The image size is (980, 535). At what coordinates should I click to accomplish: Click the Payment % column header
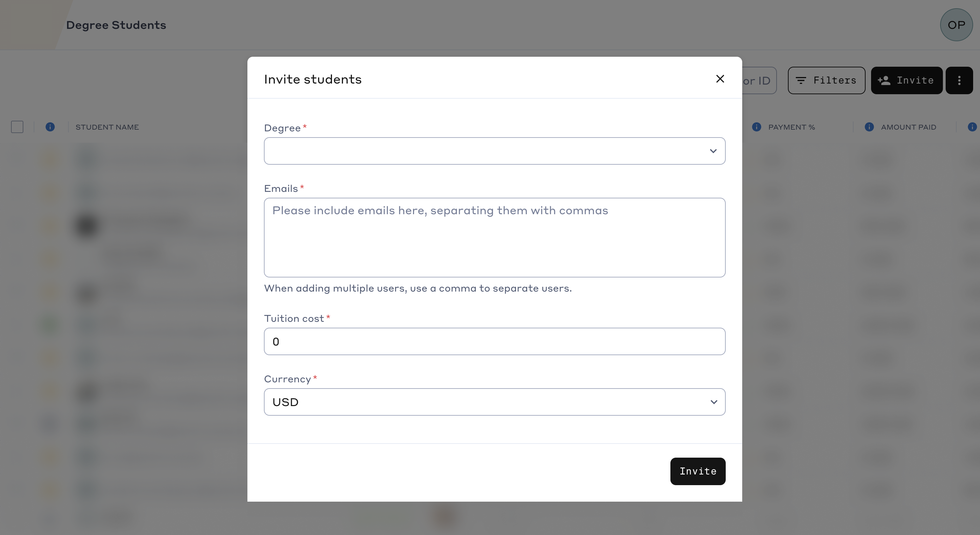pyautogui.click(x=791, y=127)
